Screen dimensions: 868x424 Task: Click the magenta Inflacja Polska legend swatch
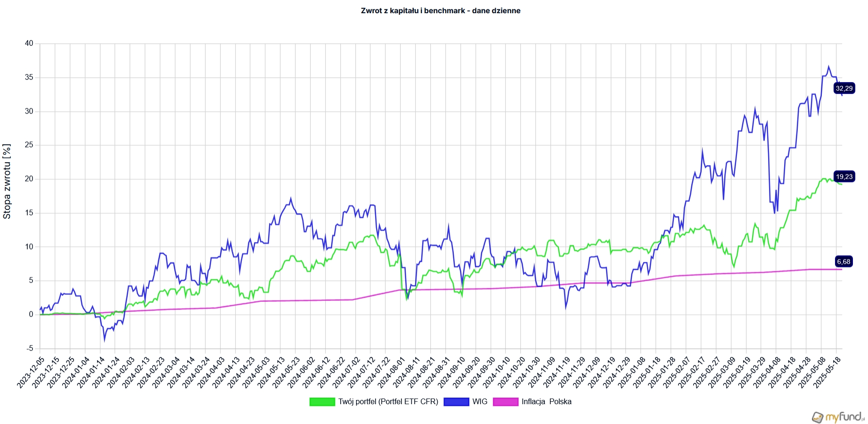(x=505, y=402)
